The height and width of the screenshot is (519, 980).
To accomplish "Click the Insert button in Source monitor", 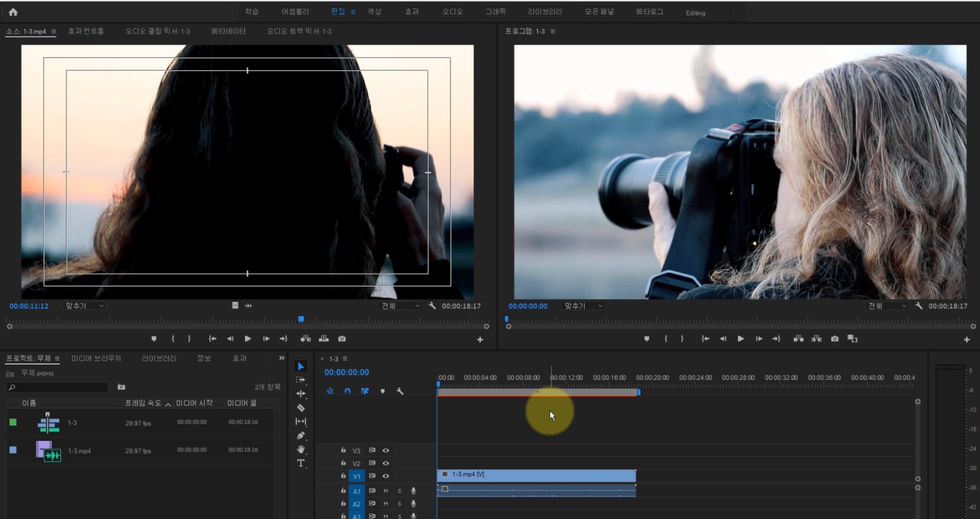I will 305,339.
